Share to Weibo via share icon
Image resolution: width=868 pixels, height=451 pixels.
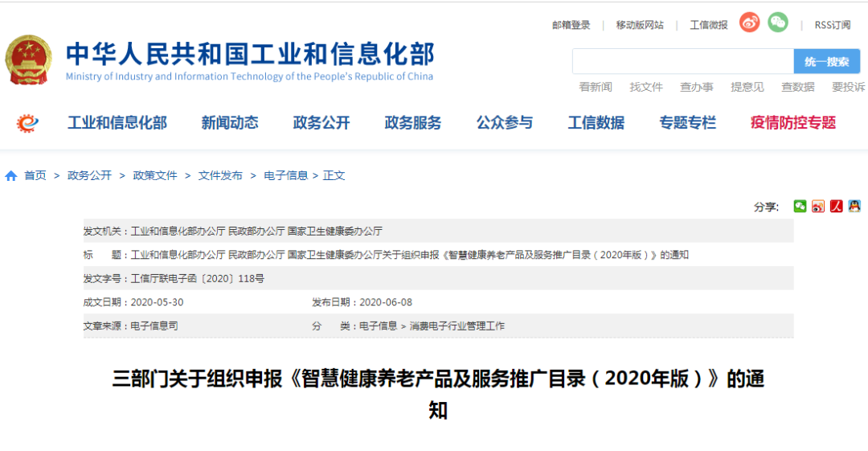tap(818, 206)
